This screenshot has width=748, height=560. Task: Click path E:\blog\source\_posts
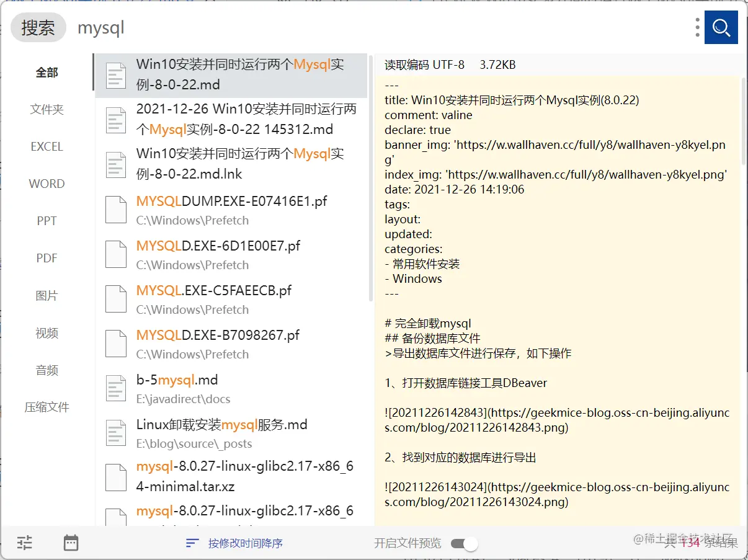(x=194, y=443)
